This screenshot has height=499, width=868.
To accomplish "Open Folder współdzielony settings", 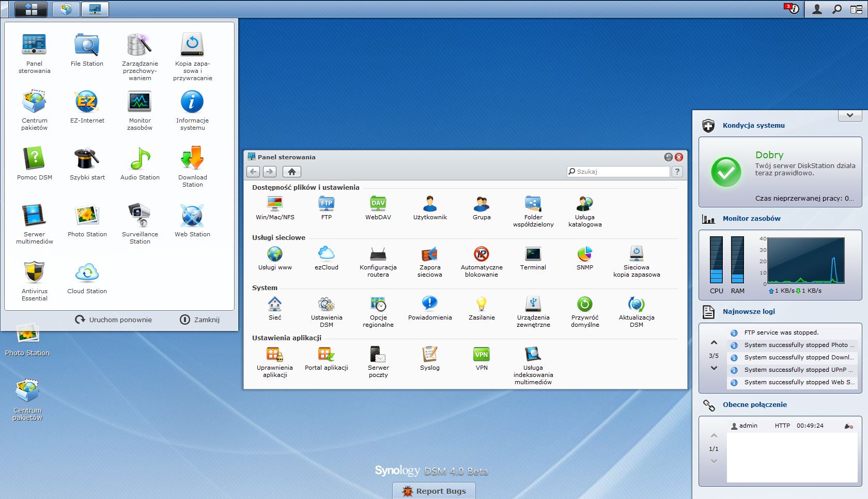I will [533, 211].
